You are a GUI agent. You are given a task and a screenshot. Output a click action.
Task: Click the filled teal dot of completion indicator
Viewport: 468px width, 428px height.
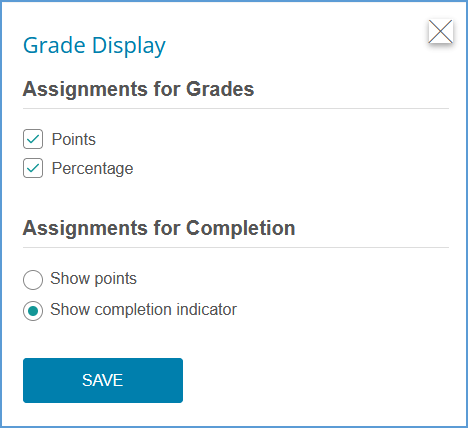point(33,311)
